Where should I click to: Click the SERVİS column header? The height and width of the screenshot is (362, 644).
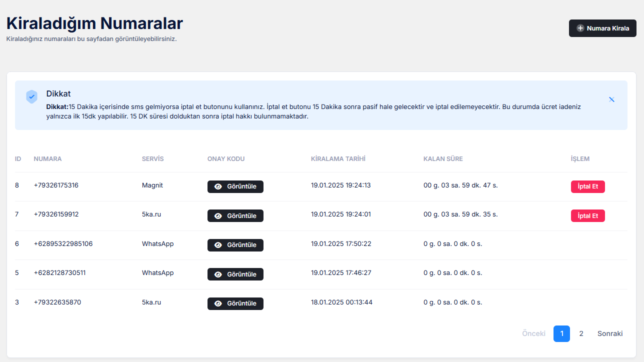(x=152, y=158)
